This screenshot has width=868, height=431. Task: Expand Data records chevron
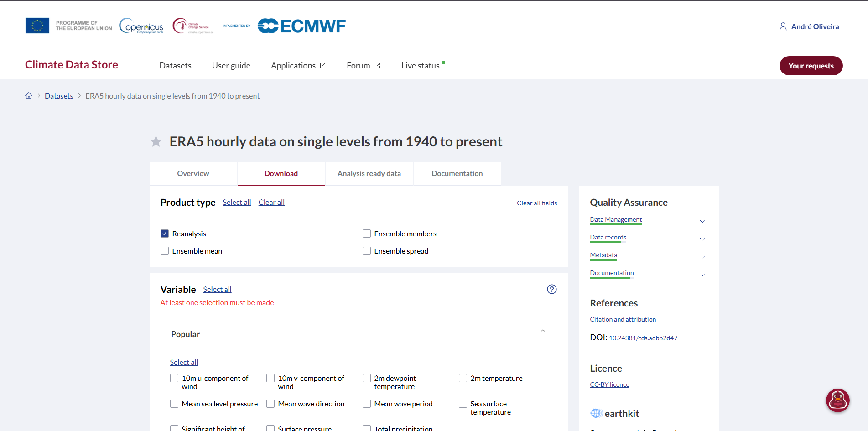coord(702,239)
